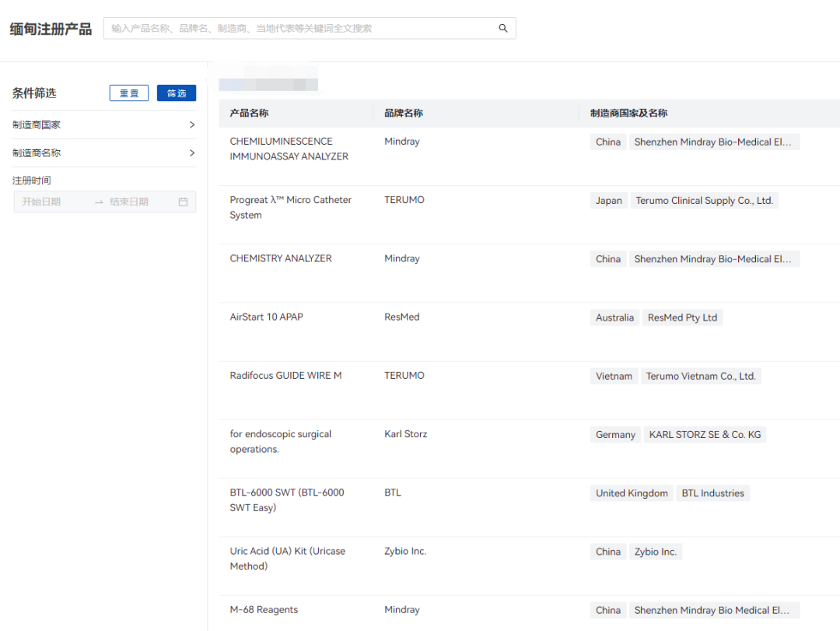
Task: Click the Vietnam country tag
Action: point(614,375)
